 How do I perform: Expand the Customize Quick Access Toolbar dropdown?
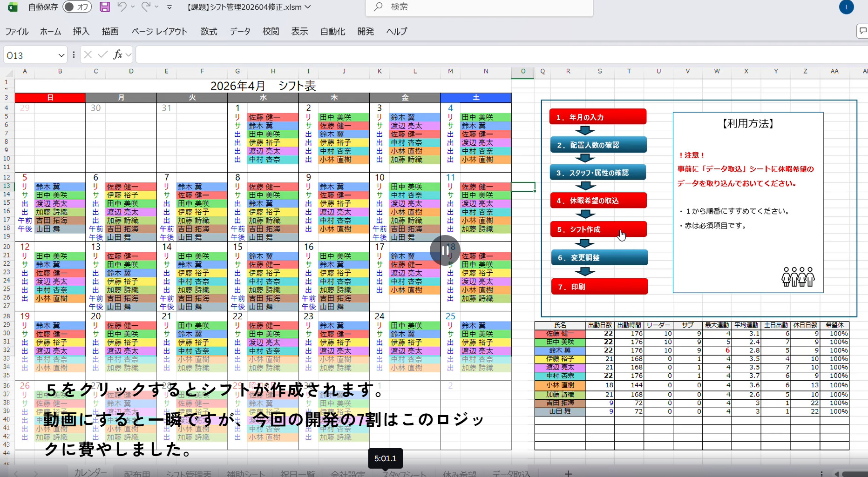pos(170,7)
